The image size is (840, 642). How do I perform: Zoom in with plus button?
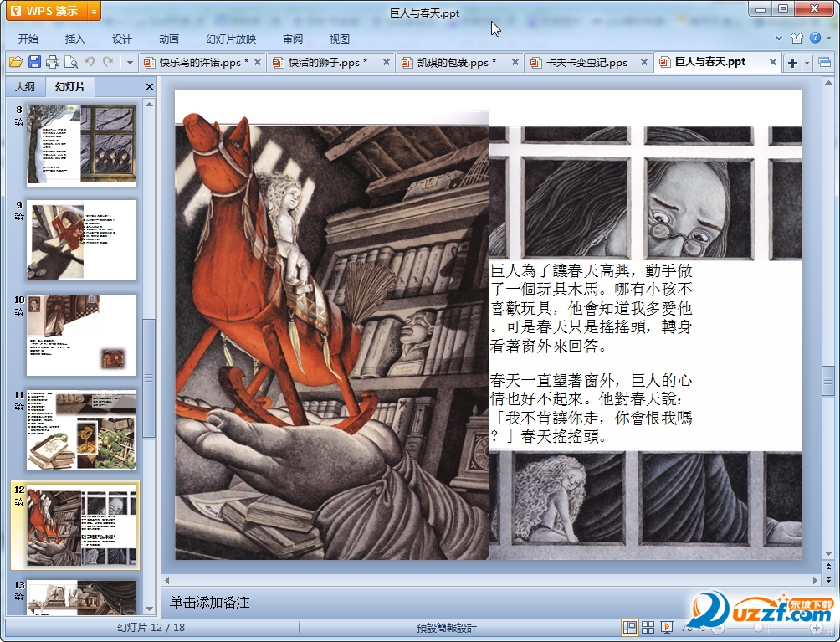coord(816,628)
